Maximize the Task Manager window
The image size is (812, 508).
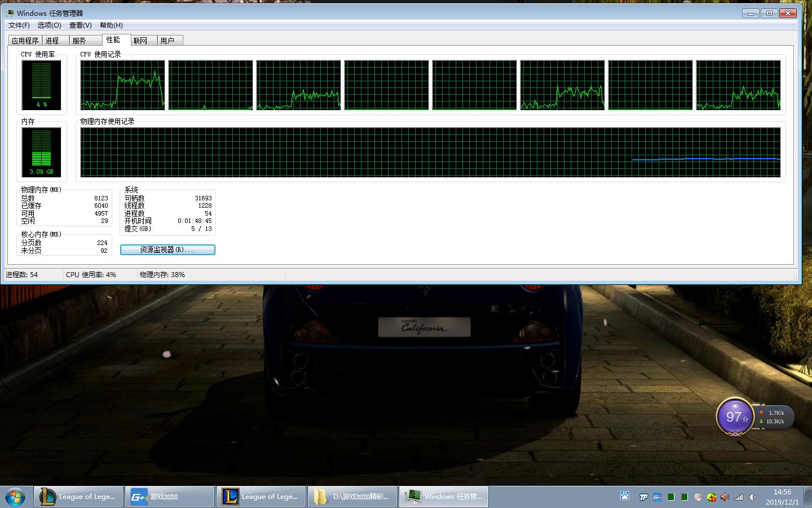click(x=769, y=13)
